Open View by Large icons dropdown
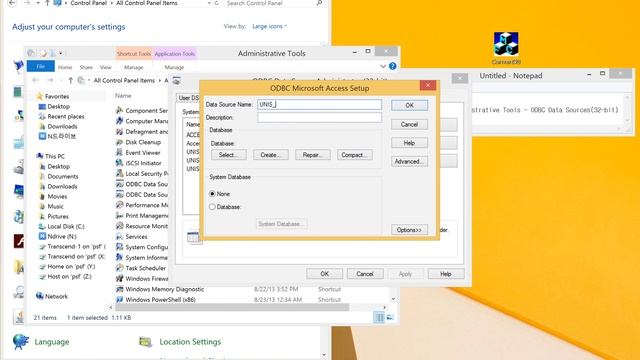Screen dimensions: 640x360 [269, 26]
